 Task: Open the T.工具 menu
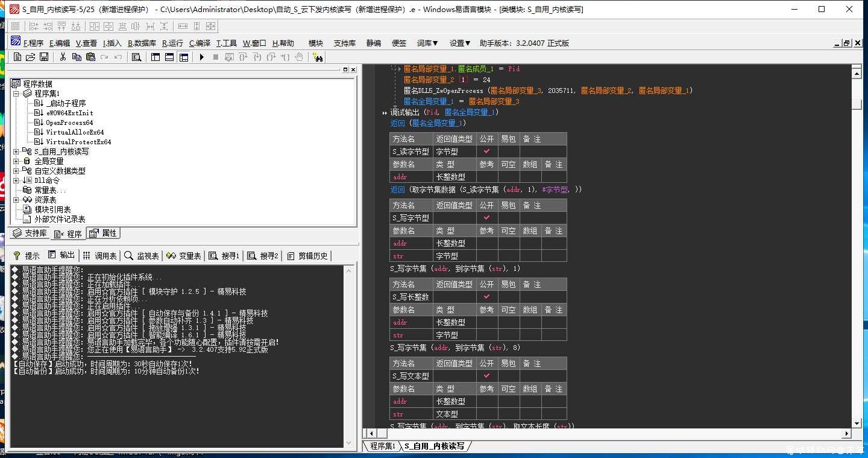[x=227, y=43]
